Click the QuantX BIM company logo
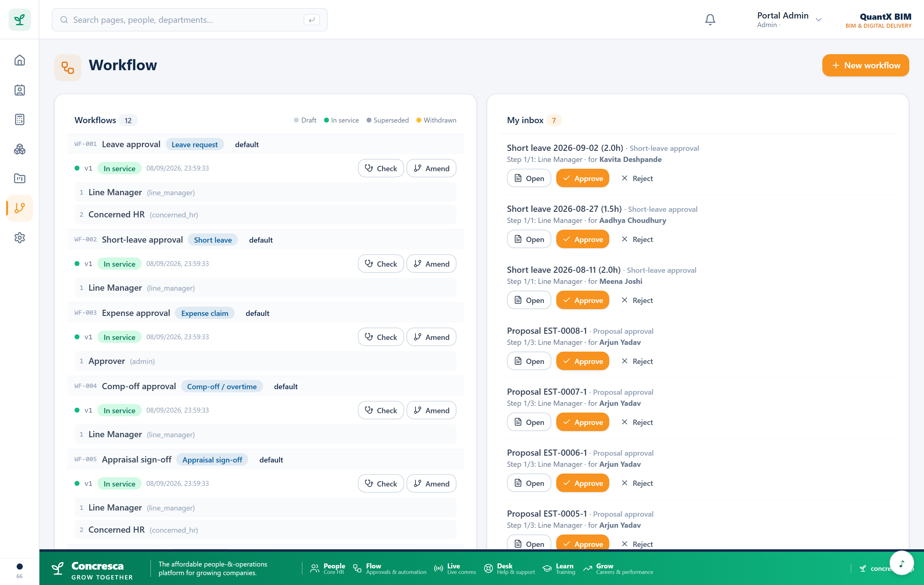 [x=878, y=20]
